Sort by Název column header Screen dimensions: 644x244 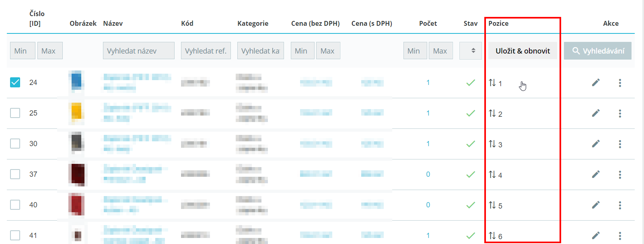(113, 23)
